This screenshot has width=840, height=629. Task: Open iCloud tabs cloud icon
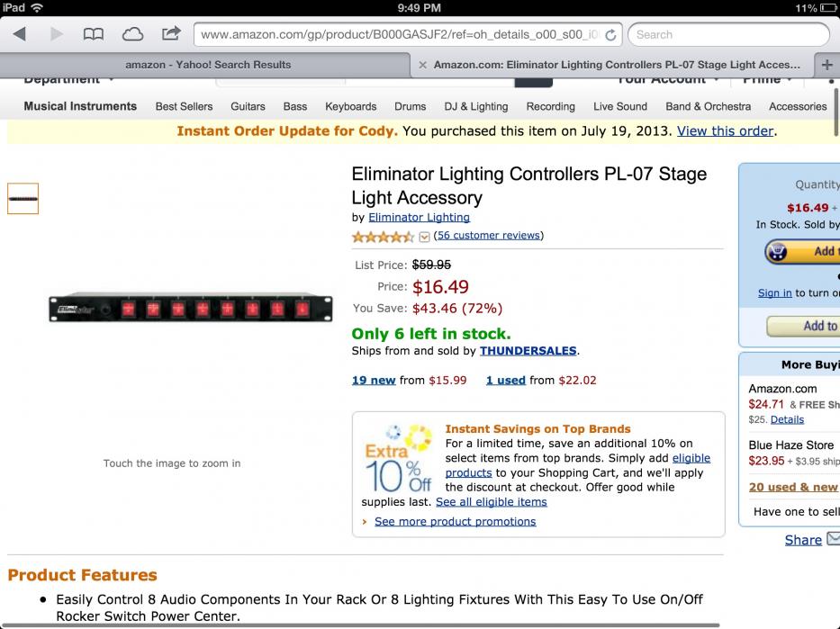pyautogui.click(x=132, y=34)
